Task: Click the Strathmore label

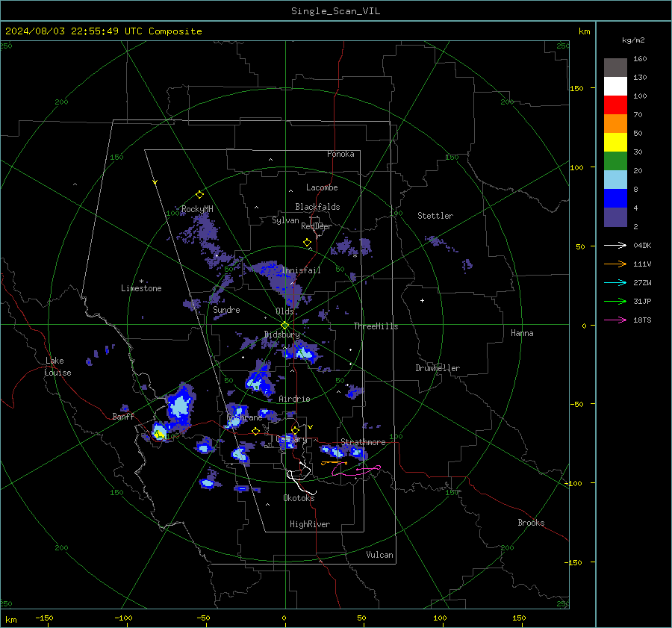Action: coord(363,442)
